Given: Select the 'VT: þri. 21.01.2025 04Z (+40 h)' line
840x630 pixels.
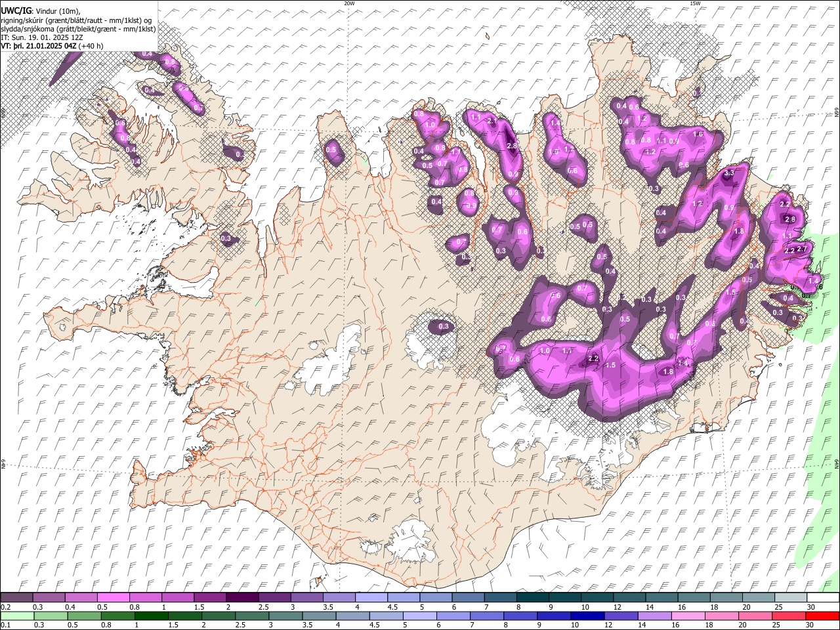Looking at the screenshot, I should point(52,46).
